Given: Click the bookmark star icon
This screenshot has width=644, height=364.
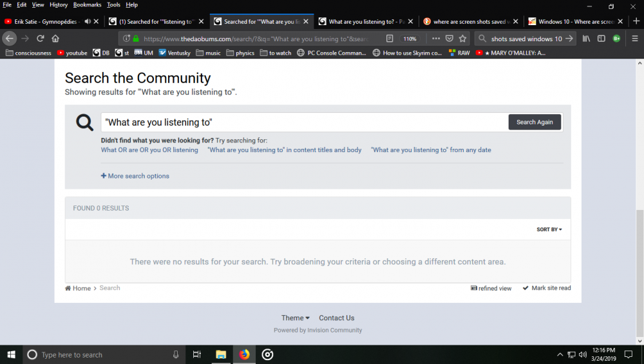Looking at the screenshot, I should (462, 39).
